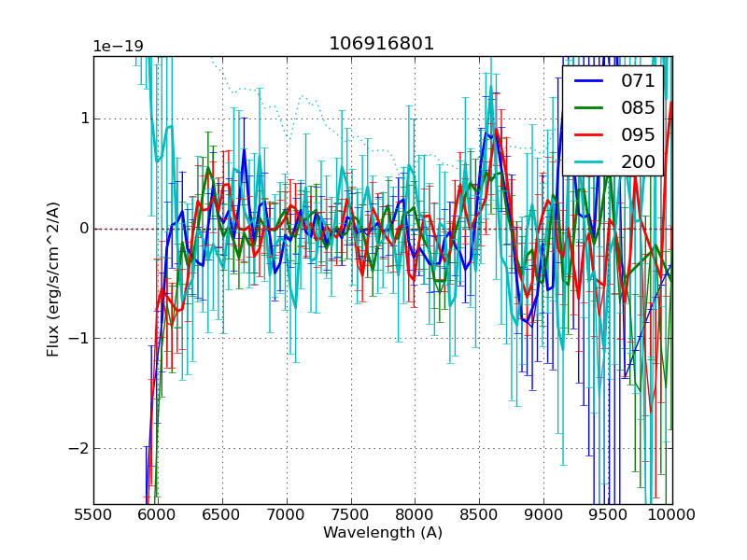
Task: Click the 10000 x-axis tick label
Action: 672,513
